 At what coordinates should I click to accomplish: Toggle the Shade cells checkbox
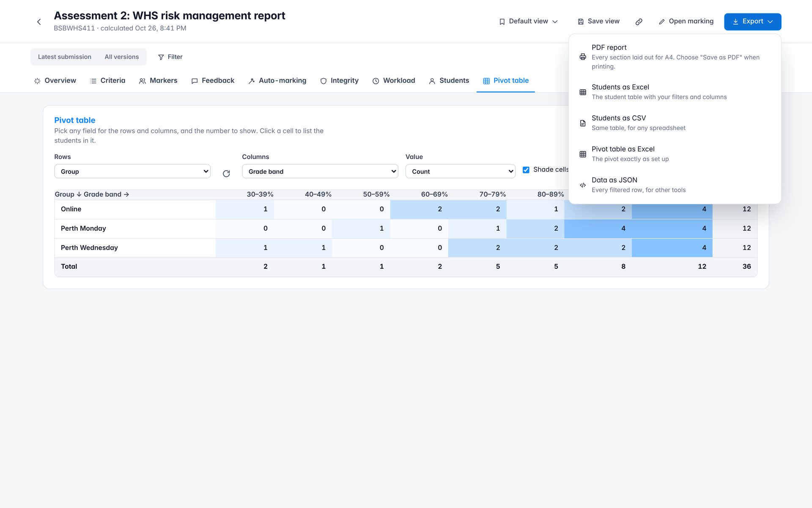[x=526, y=170]
